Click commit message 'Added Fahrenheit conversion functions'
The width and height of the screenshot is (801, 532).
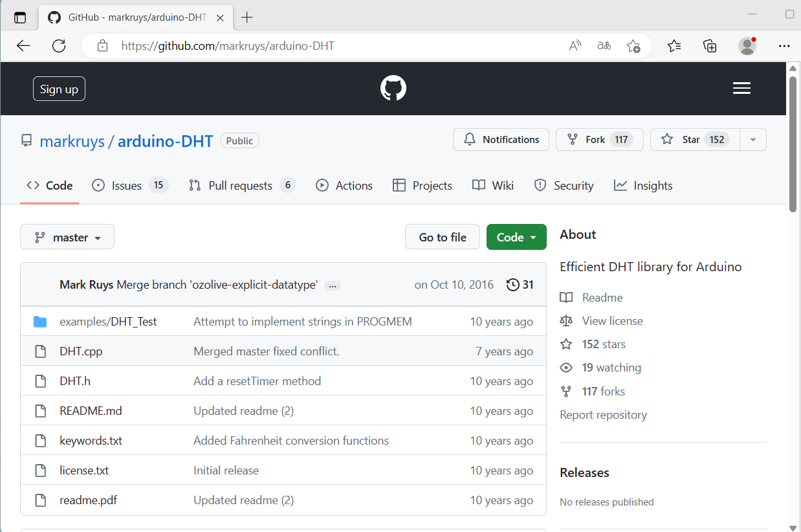click(291, 441)
